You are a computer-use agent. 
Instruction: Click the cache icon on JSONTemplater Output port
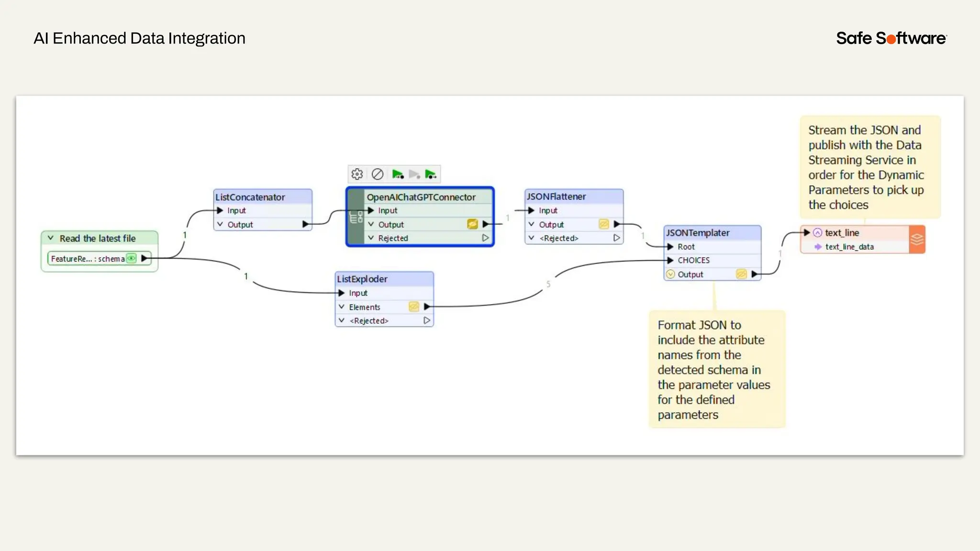pos(741,274)
